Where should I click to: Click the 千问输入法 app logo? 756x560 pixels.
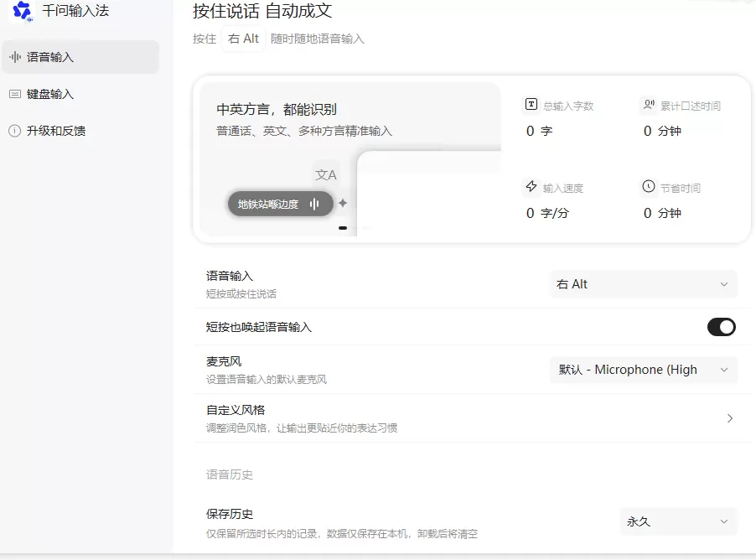coord(22,11)
